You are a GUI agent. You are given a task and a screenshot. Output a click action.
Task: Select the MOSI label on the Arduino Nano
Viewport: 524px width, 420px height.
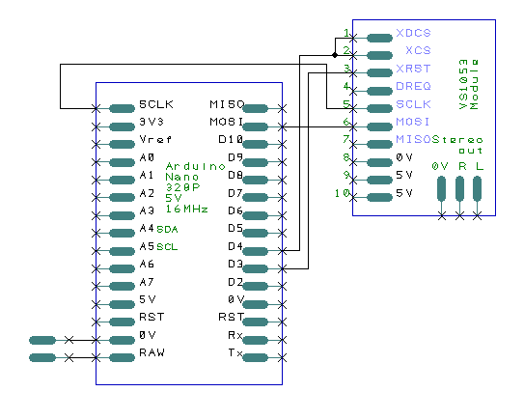[x=227, y=122]
